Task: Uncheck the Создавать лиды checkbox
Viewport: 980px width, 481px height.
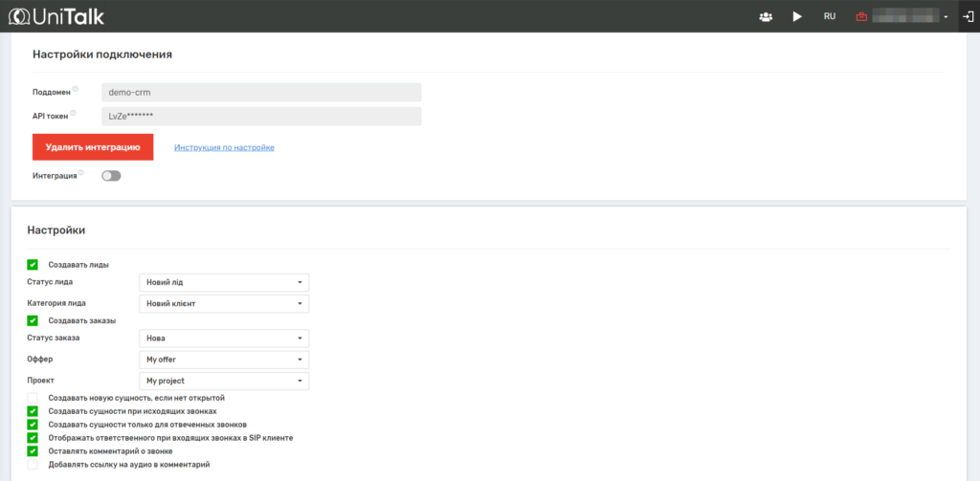Action: click(x=33, y=264)
